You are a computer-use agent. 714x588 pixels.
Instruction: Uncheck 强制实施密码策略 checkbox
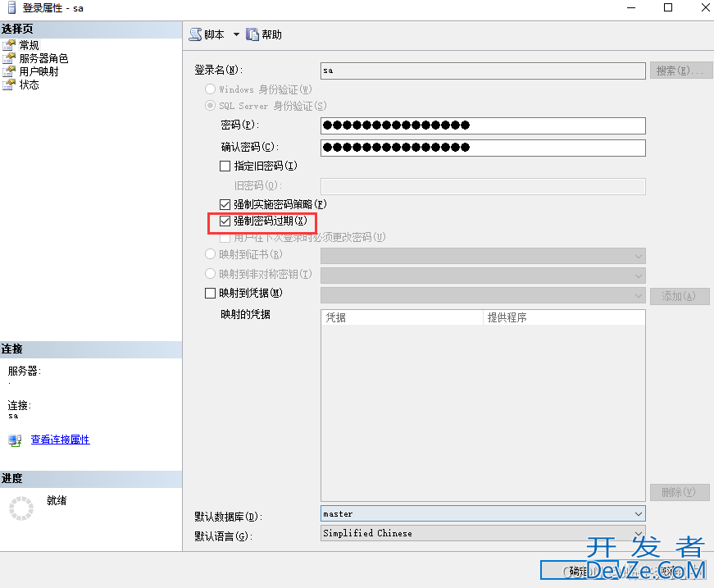(225, 204)
